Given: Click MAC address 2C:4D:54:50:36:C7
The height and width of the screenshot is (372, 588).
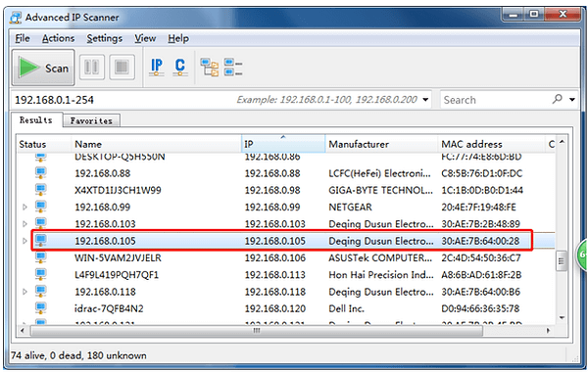Looking at the screenshot, I should click(481, 258).
